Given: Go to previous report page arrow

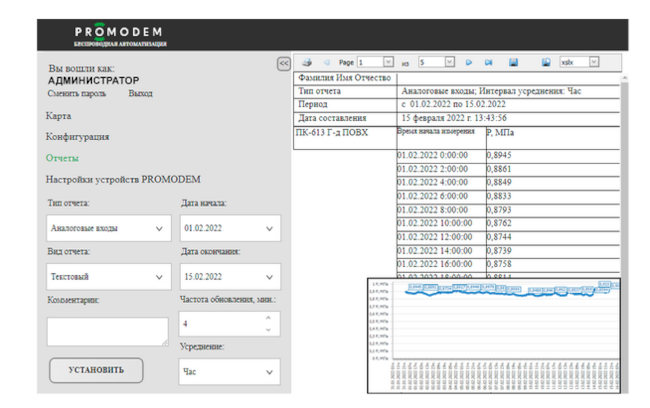Looking at the screenshot, I should click(327, 63).
